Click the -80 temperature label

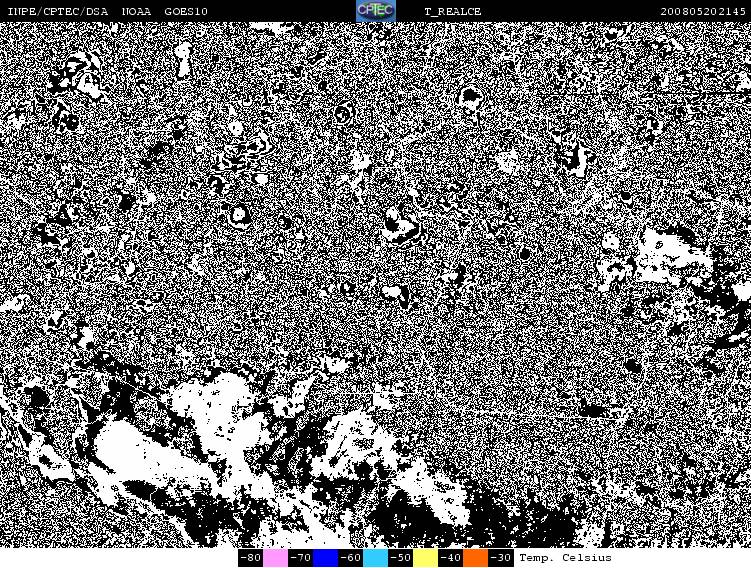[250, 558]
